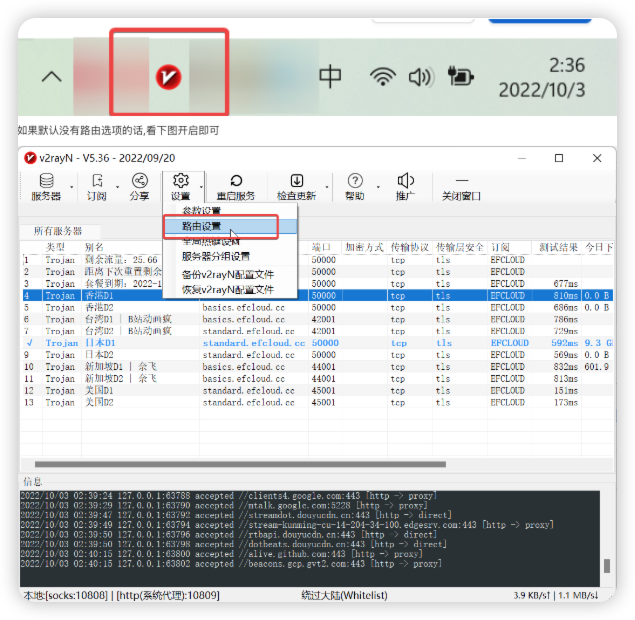Screen dimensions: 635x620
Task: Click log line for mtalk.google.com:5228
Action: pos(224,505)
